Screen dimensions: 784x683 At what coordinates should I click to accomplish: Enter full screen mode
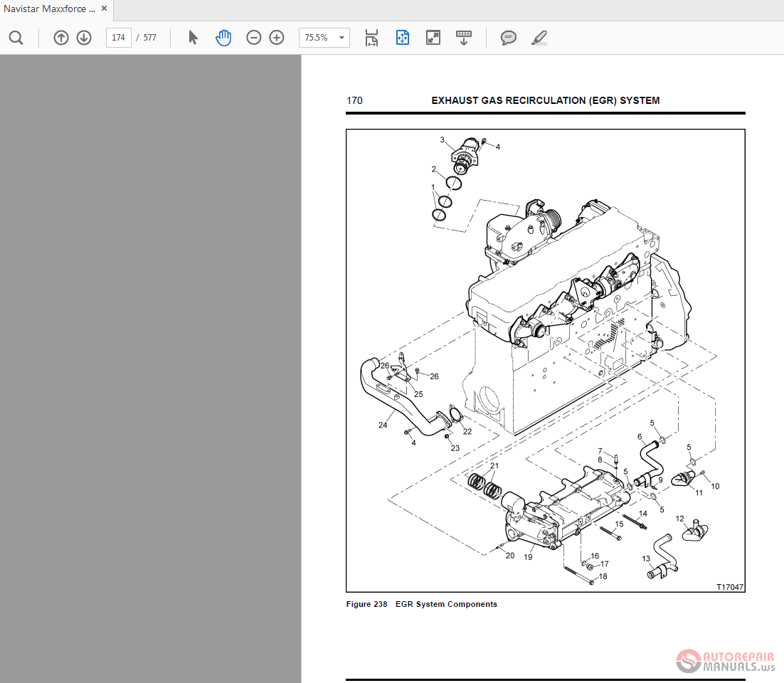tap(433, 38)
